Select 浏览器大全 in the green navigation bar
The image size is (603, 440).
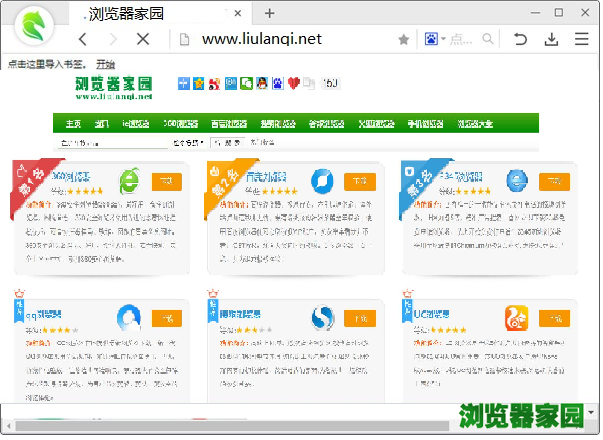click(474, 124)
